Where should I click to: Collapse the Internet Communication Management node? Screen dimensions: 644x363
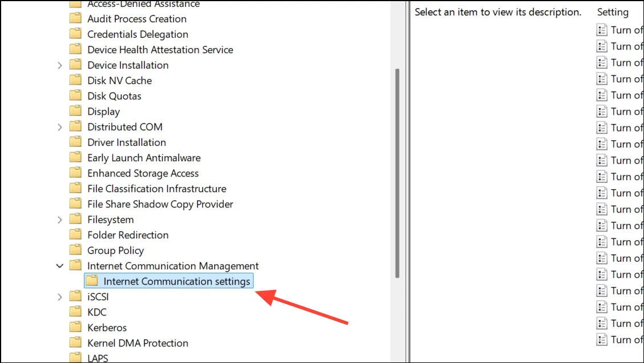pos(59,266)
